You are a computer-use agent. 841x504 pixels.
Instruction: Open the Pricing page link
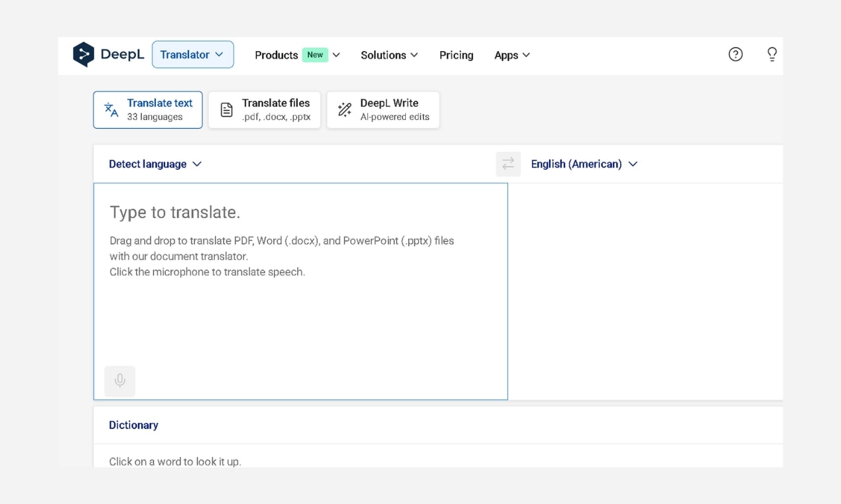tap(456, 55)
